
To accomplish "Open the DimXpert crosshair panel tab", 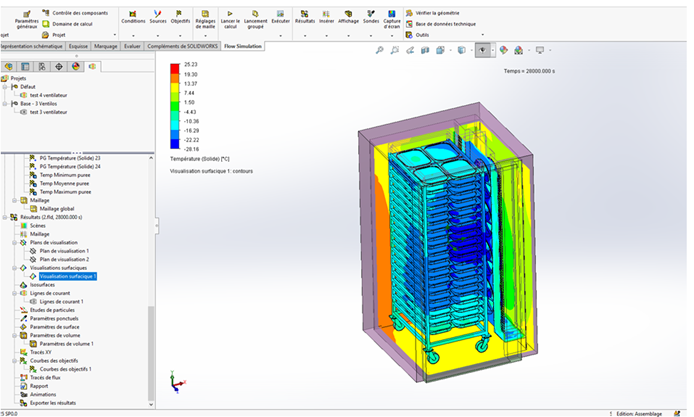I will [59, 66].
